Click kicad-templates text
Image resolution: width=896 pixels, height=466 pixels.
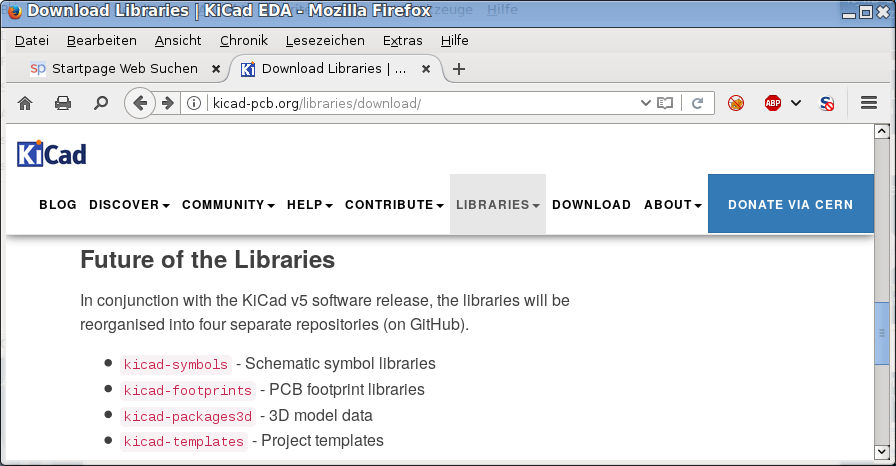pyautogui.click(x=184, y=441)
